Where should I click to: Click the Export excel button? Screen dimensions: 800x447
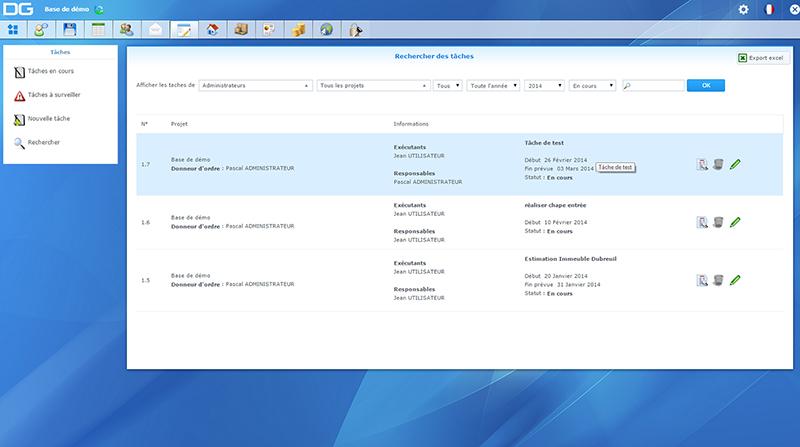coord(763,58)
